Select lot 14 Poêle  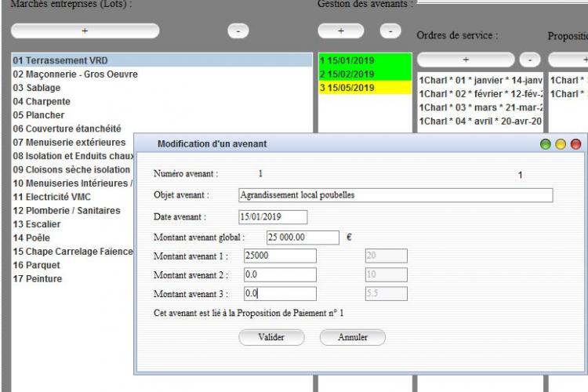pos(73,238)
